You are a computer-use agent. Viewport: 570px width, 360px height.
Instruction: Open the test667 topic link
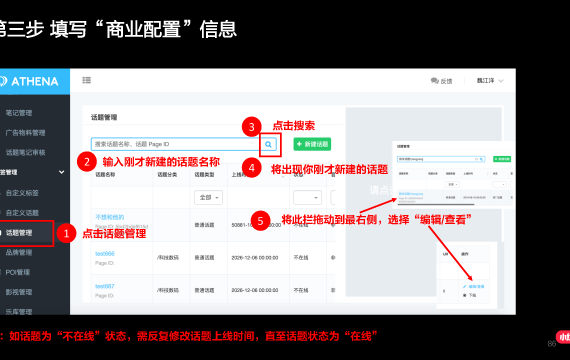(x=105, y=286)
